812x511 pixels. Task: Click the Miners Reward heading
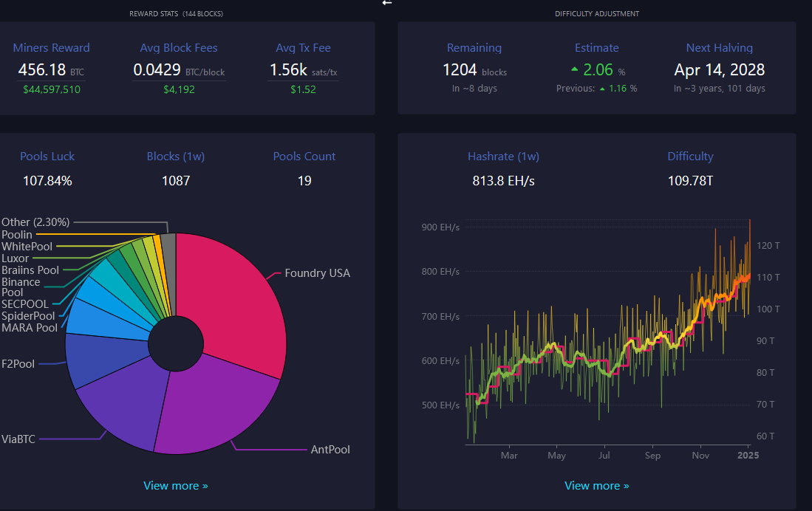52,48
